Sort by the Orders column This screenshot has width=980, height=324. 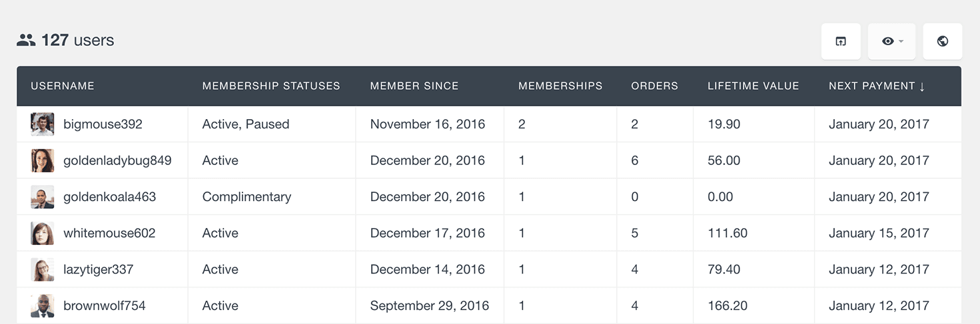point(654,86)
